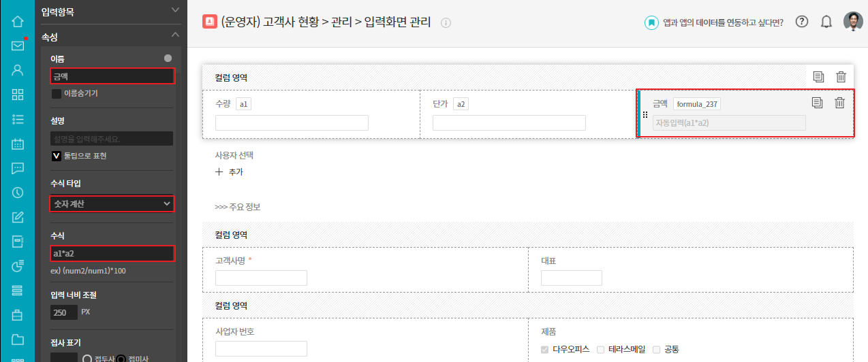
Task: Click the calendar icon in the sidebar
Action: point(18,144)
